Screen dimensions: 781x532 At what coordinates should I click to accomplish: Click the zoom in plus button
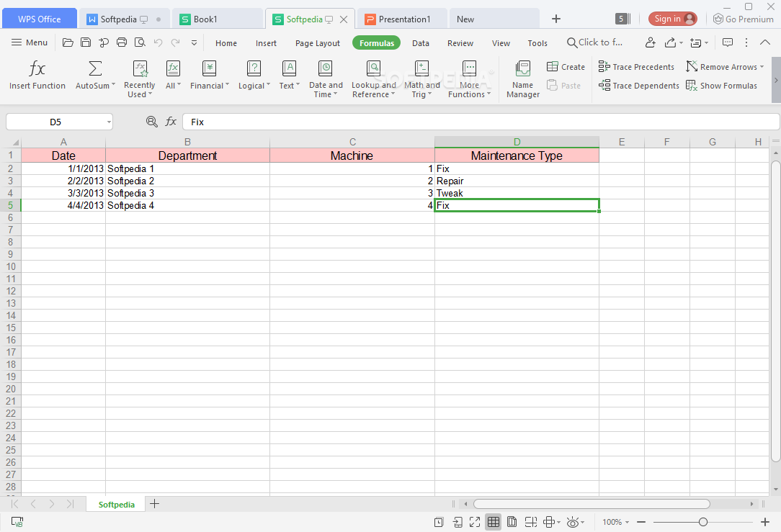(x=765, y=521)
